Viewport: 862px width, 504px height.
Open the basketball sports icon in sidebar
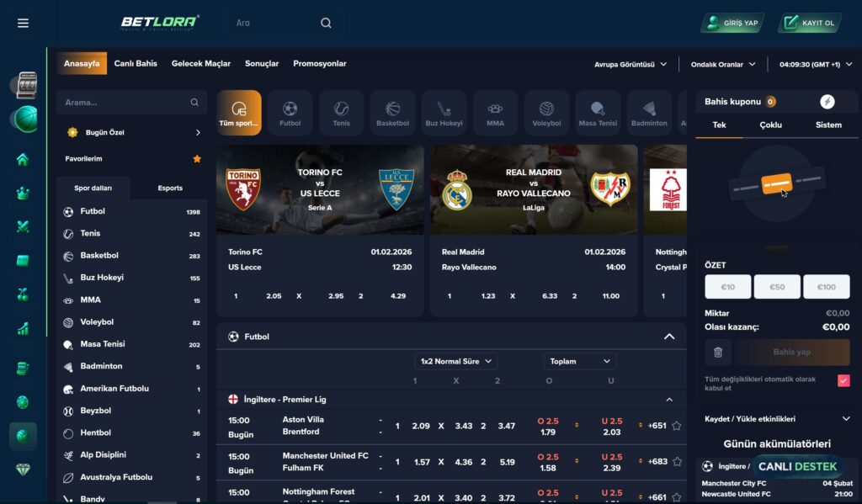click(x=25, y=119)
